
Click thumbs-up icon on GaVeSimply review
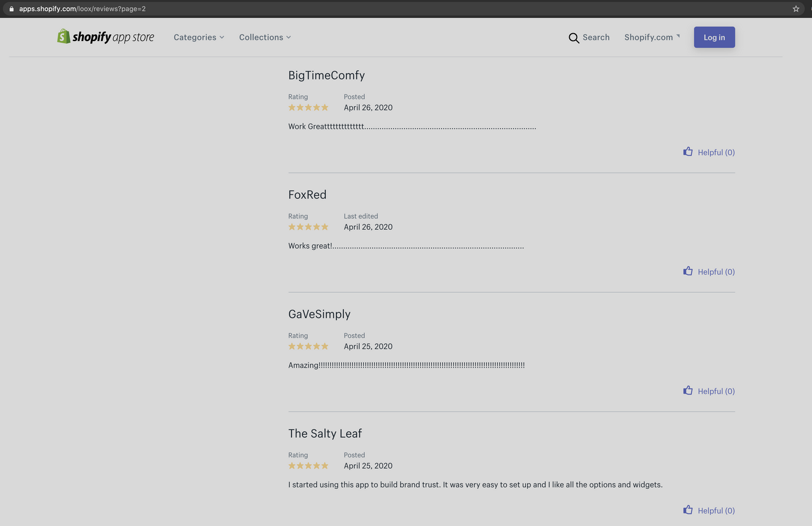click(x=688, y=391)
